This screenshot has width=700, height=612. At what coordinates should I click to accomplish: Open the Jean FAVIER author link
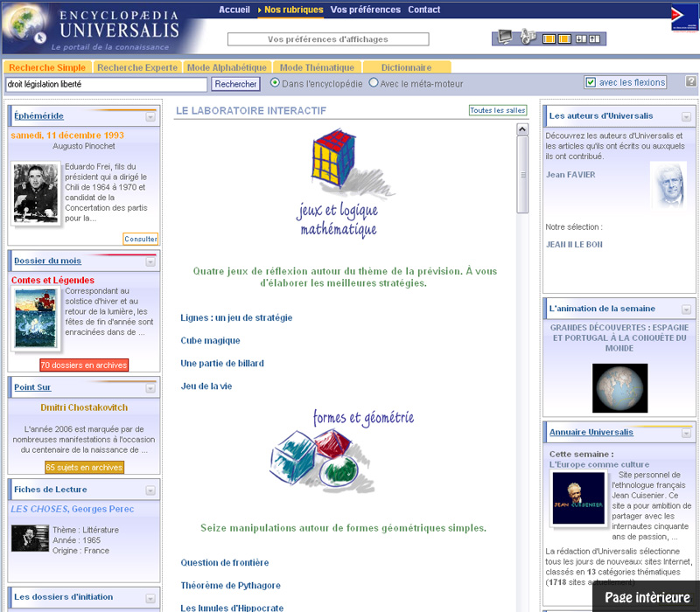coord(570,175)
